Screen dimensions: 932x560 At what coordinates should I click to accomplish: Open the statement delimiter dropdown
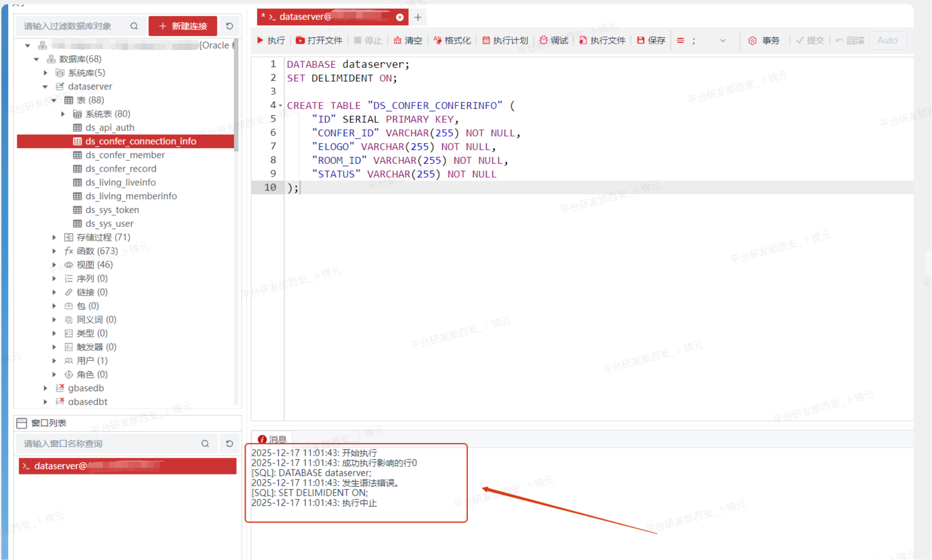coord(723,40)
